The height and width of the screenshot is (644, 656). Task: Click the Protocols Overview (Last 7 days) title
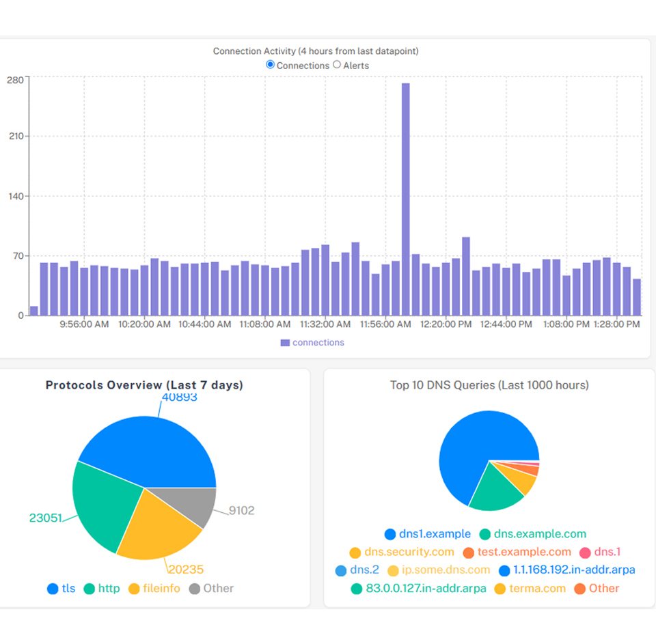(x=144, y=385)
